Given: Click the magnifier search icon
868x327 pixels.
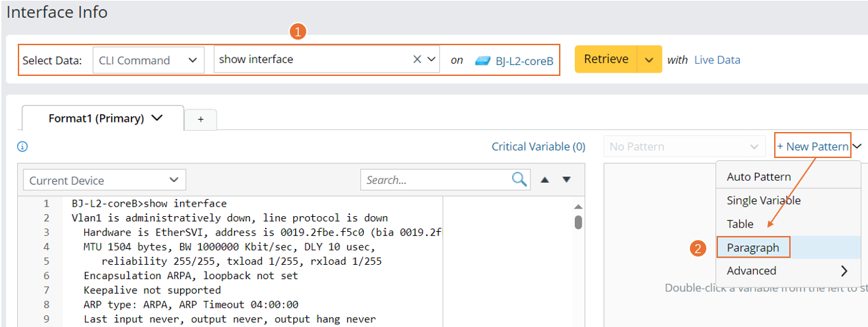Looking at the screenshot, I should [x=520, y=179].
